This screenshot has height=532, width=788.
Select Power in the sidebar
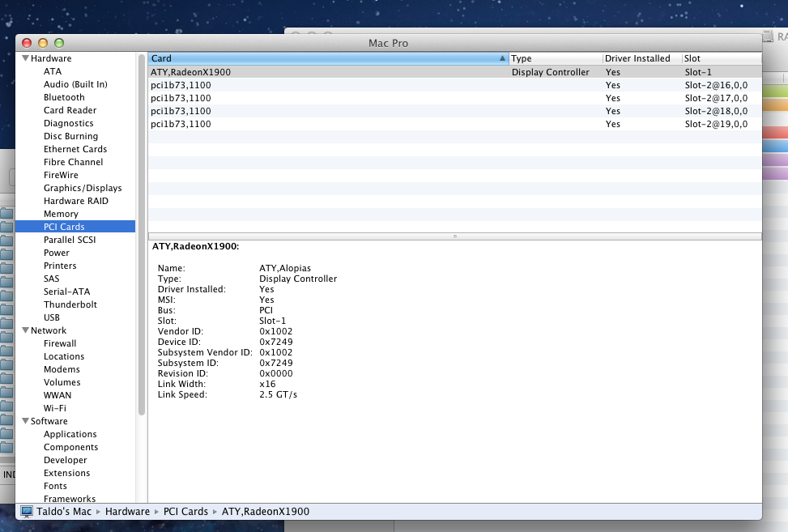click(57, 253)
